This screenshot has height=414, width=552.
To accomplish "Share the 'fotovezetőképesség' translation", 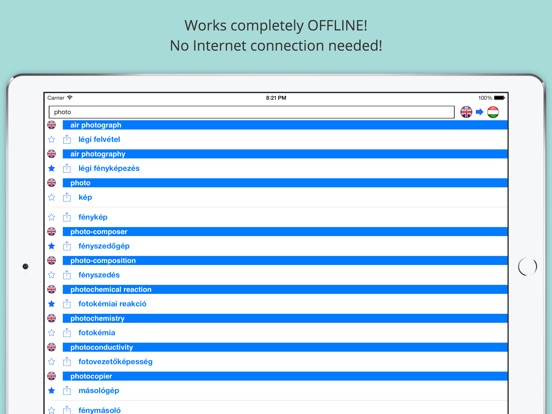I will [67, 362].
